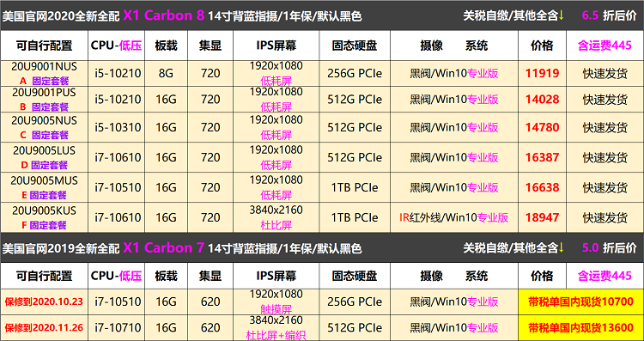Click the 8G memory cell
Screen dimensions: 644x341
coord(166,74)
